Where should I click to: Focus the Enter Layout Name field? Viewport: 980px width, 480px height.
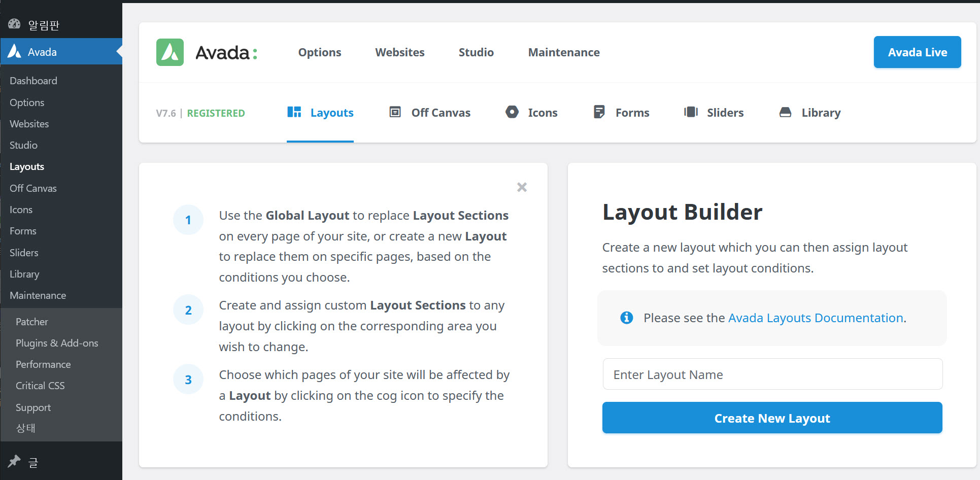pos(772,374)
